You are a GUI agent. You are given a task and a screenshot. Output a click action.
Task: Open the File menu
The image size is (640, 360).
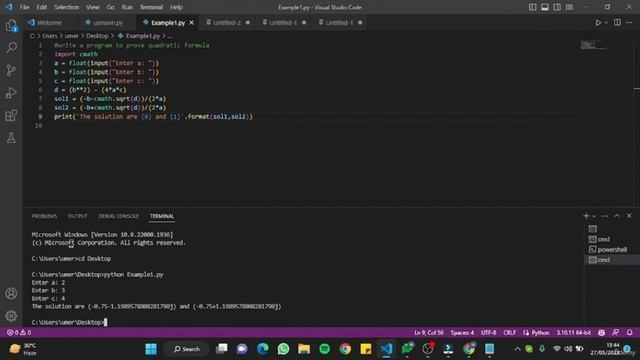tap(24, 7)
